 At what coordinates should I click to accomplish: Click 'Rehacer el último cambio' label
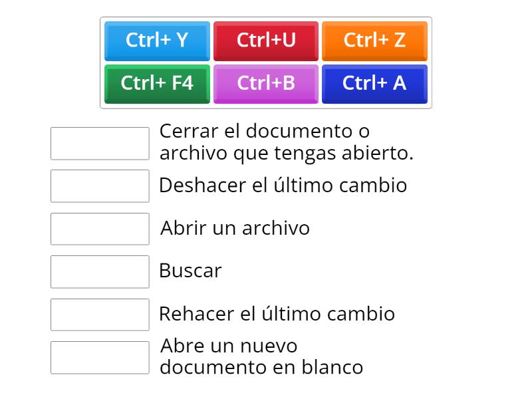click(277, 314)
